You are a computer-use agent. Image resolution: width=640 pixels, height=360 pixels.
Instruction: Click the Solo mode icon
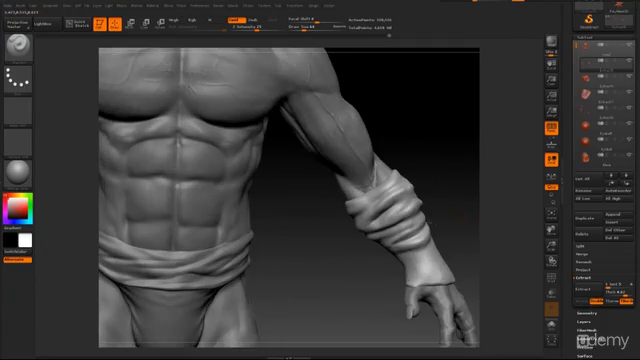coord(551,325)
